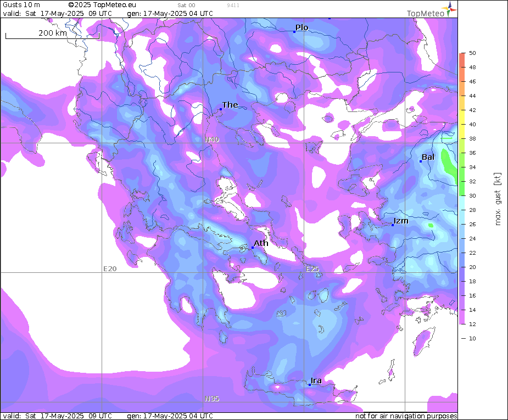Click the top 'valid: Sat 17-May-2025 09 UTC' text
The height and width of the screenshot is (420, 508).
coord(57,14)
